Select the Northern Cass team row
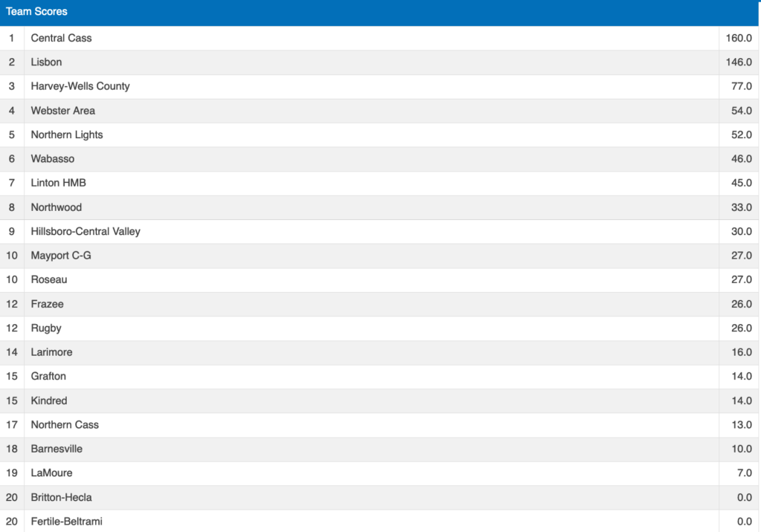This screenshot has width=761, height=532. click(x=65, y=425)
